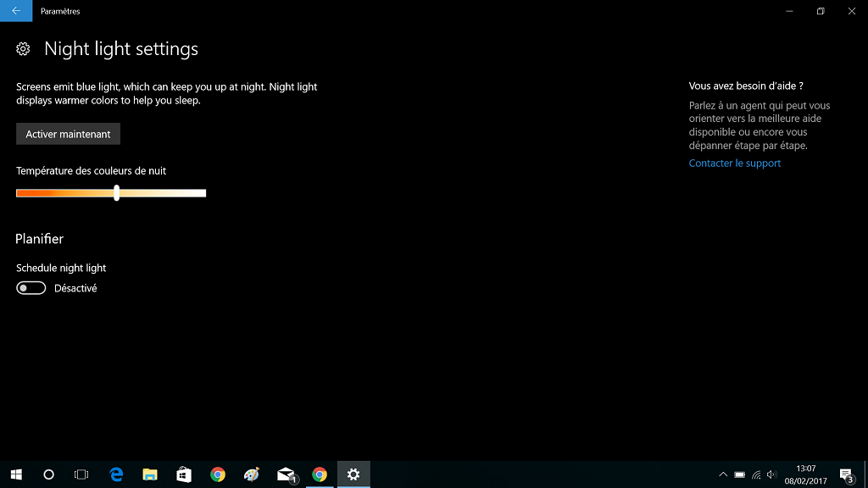Launch Microsoft Edge from the taskbar
Screen dimensions: 868x488
point(116,474)
